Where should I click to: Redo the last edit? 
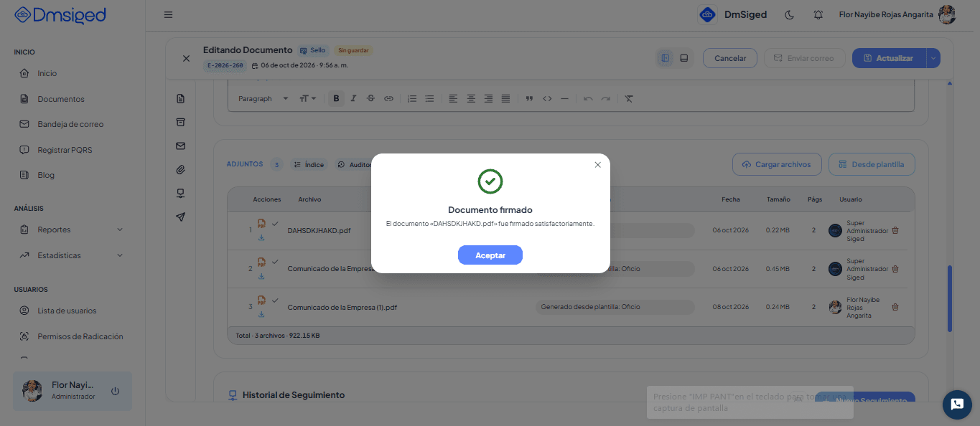pos(605,98)
